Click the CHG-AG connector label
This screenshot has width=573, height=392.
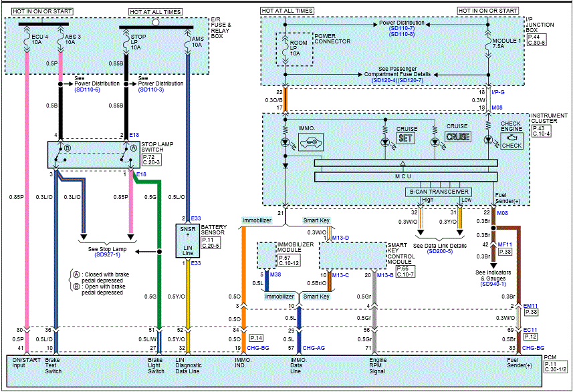coord(313,349)
